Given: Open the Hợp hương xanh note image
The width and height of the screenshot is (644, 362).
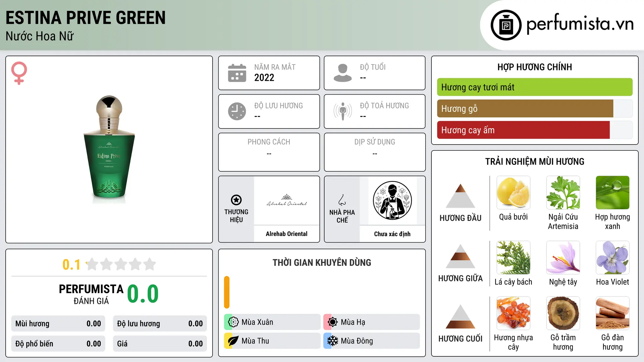Looking at the screenshot, I should [613, 193].
